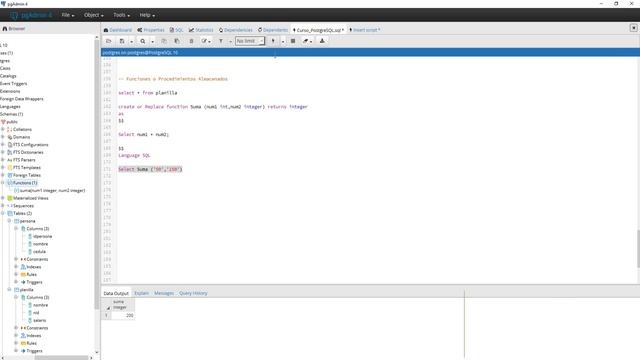Select FTS Parsers in the tree
Screen dimensions: 640x360
click(24, 160)
